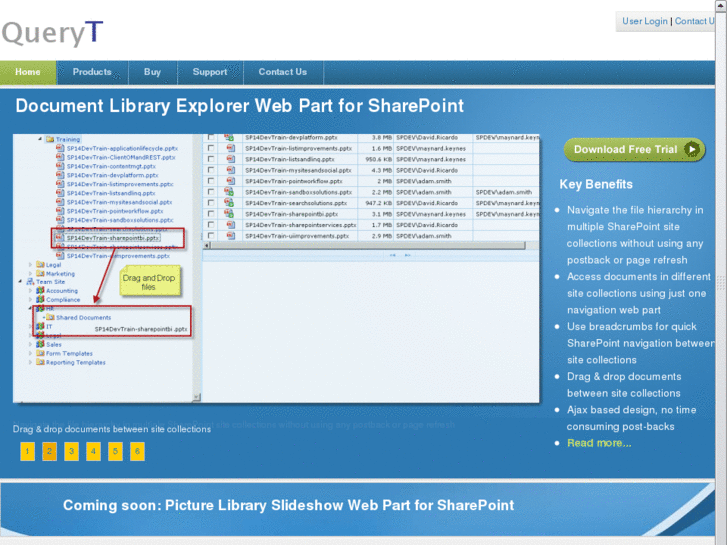Follow the Read more... link
This screenshot has height=545, width=727.
(599, 443)
